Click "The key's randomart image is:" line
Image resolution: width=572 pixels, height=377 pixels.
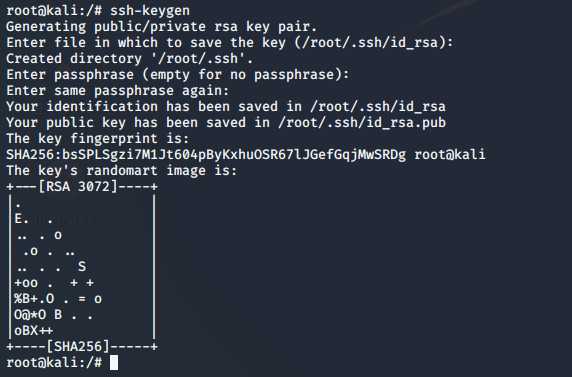pos(122,170)
